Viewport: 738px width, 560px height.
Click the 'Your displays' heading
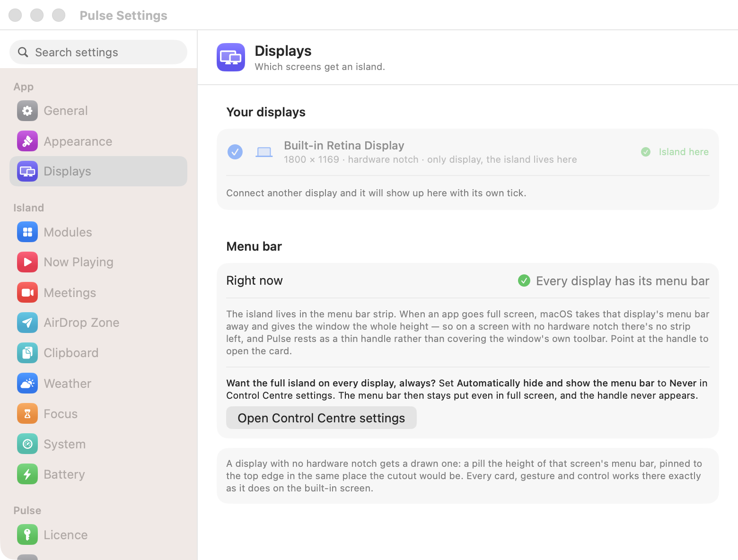coord(266,112)
